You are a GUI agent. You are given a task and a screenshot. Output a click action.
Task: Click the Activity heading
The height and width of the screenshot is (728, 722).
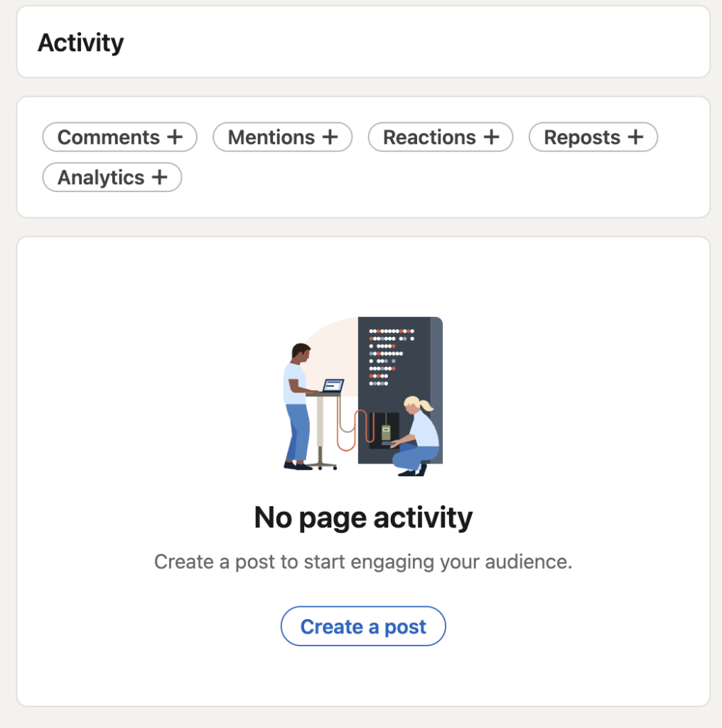(x=81, y=43)
